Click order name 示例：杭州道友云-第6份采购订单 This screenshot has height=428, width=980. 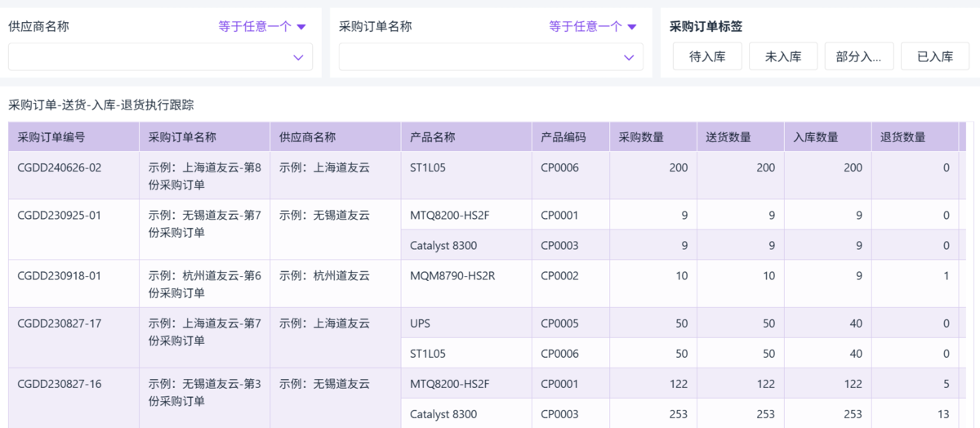[205, 283]
